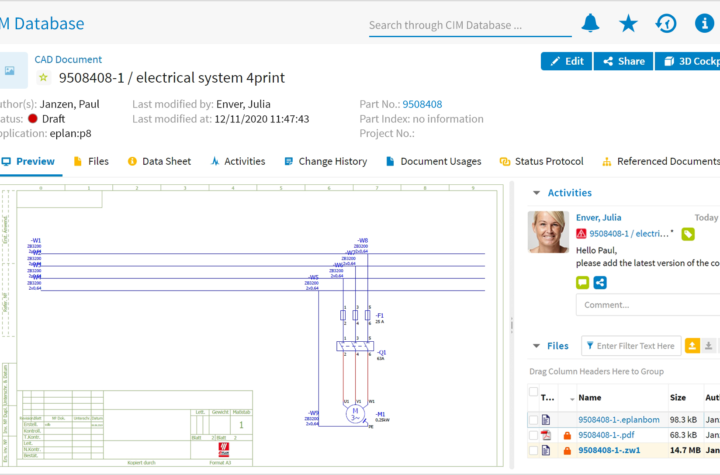
Task: Open the Document Usages tab
Action: click(x=433, y=161)
